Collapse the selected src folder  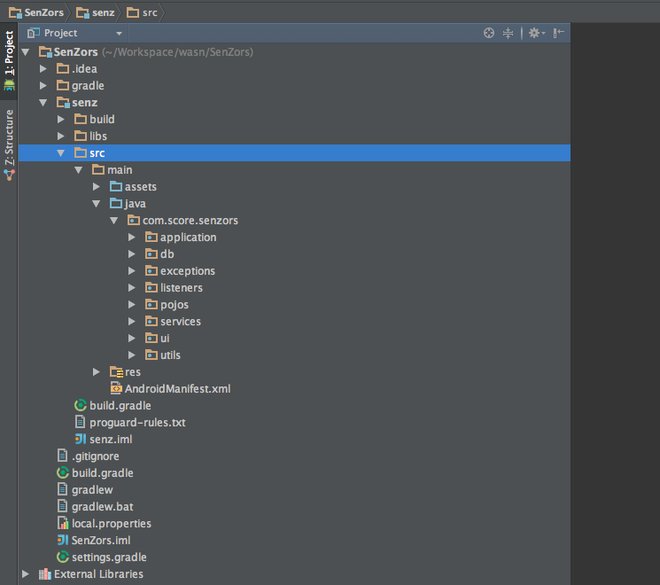(x=61, y=153)
